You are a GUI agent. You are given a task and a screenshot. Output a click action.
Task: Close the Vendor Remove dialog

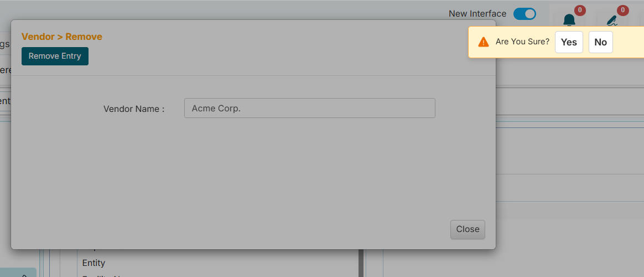(468, 229)
